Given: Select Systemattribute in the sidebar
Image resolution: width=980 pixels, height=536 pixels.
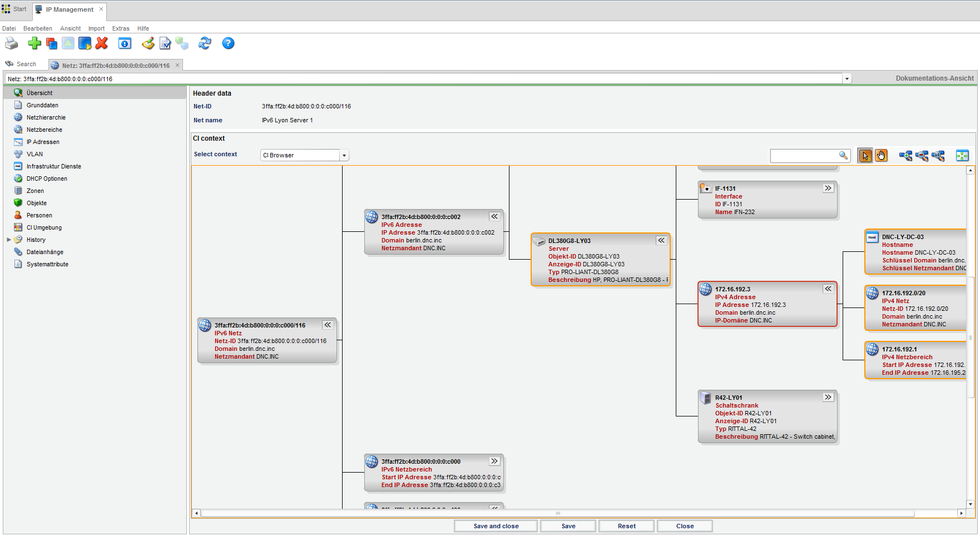Looking at the screenshot, I should point(95,264).
